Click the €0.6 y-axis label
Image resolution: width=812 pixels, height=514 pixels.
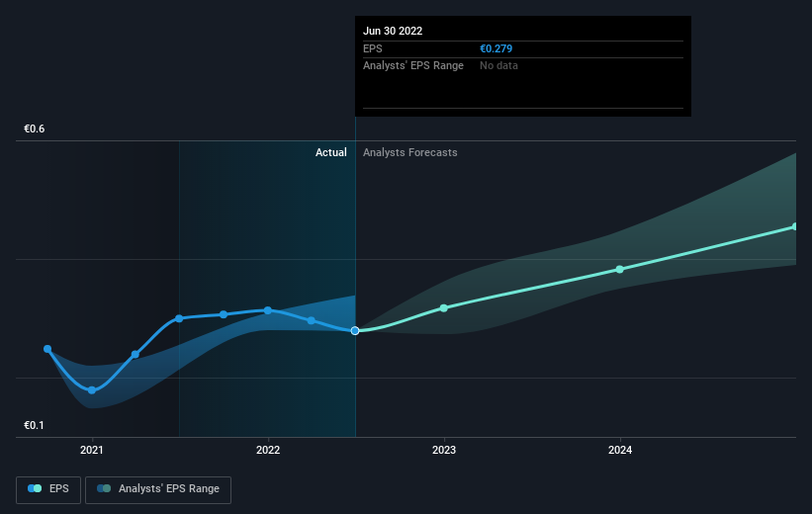point(35,128)
